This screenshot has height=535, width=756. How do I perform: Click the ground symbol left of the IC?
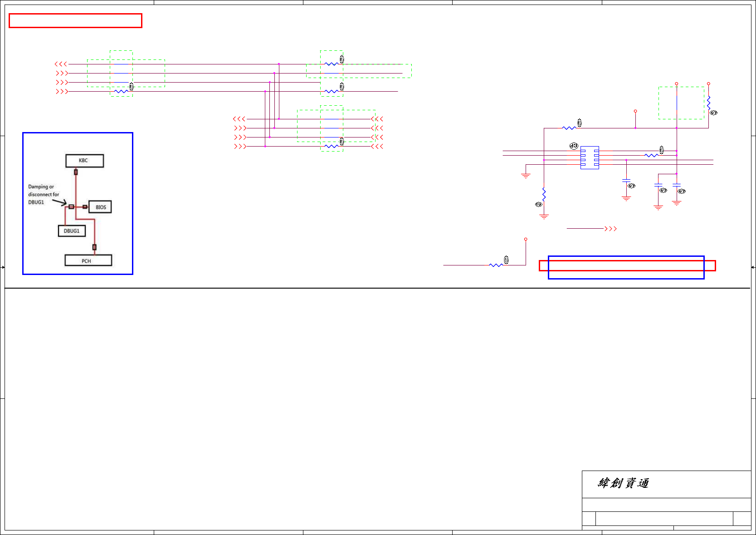coord(526,176)
